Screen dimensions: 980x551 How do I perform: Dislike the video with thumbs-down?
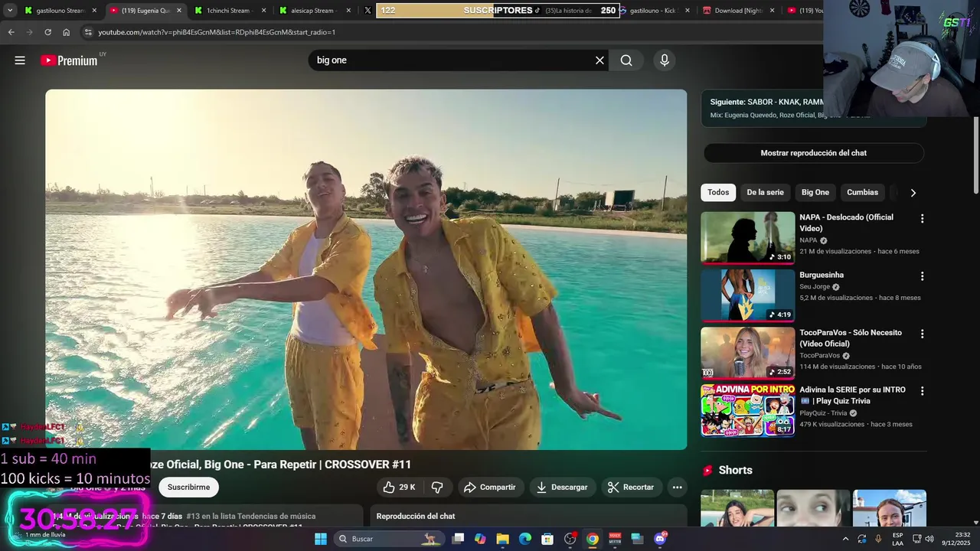437,487
